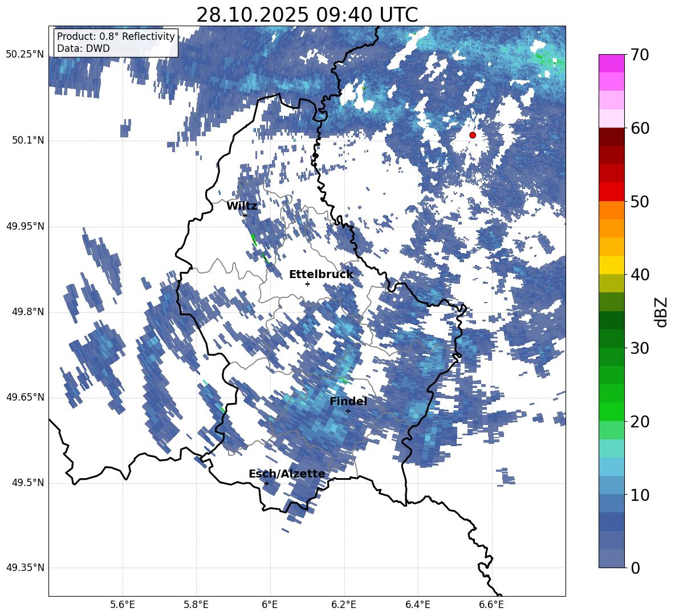Click the Esch/Alzette cross marker
The image size is (675, 616).
pos(266,483)
